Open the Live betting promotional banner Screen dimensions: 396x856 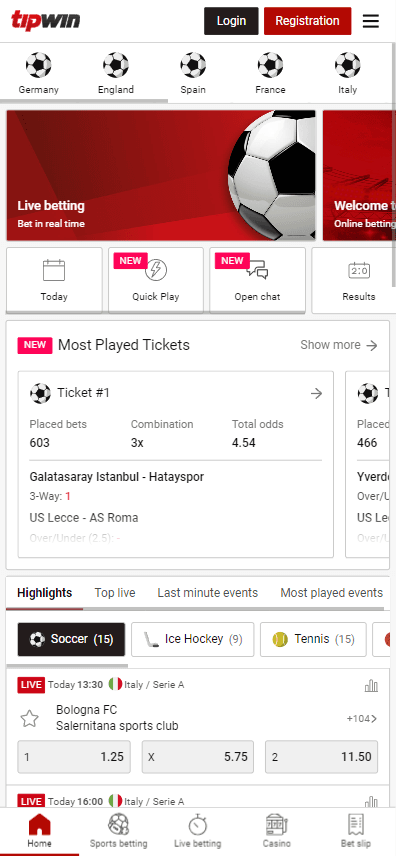click(x=161, y=175)
